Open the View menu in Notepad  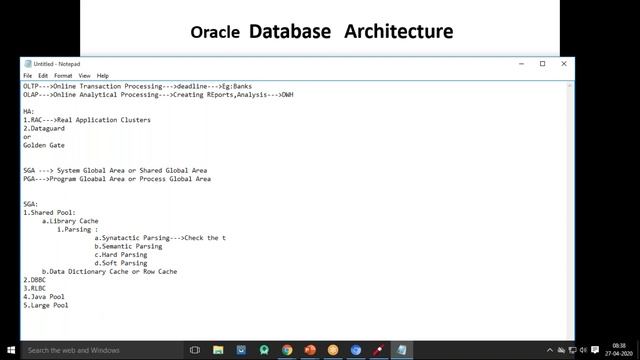pos(84,76)
